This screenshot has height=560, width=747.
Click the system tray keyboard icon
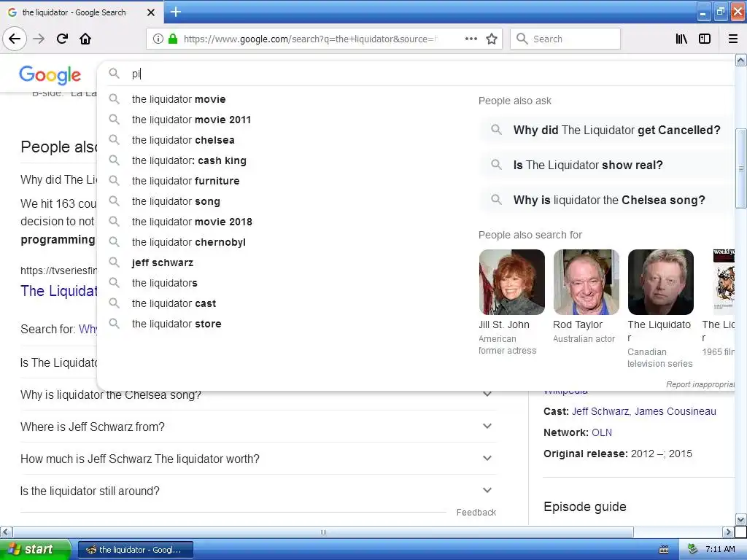[664, 550]
